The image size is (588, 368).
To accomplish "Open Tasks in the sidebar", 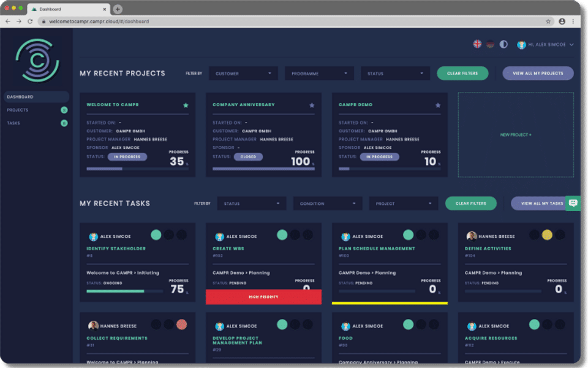I will point(13,123).
